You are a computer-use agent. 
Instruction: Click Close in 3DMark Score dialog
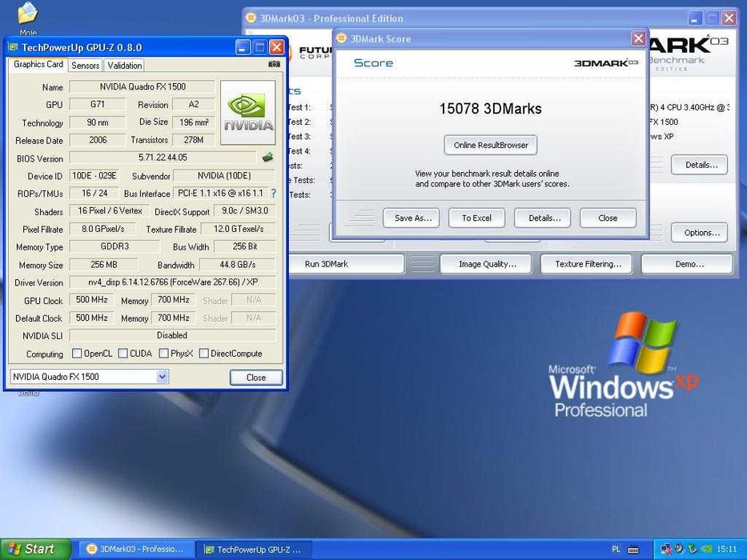click(608, 218)
